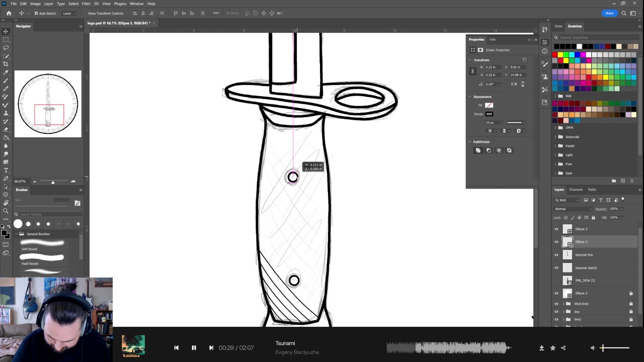Lock all attributes icon in Layers panel
Image resolution: width=644 pixels, height=362 pixels.
(x=593, y=218)
